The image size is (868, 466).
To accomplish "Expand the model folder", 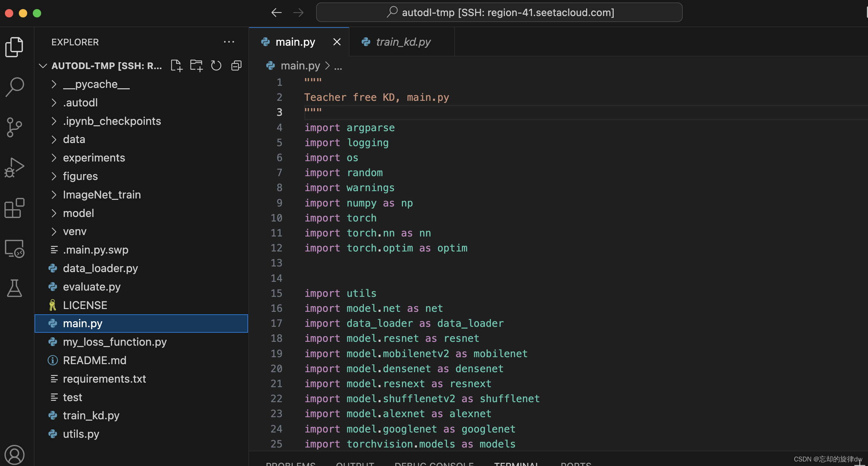I will pyautogui.click(x=78, y=213).
